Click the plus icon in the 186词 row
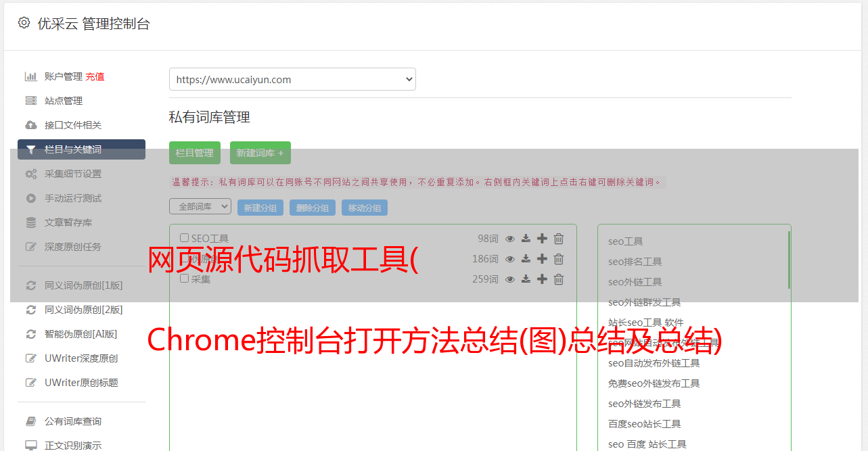Screen dimensions: 868x451 click(x=542, y=259)
